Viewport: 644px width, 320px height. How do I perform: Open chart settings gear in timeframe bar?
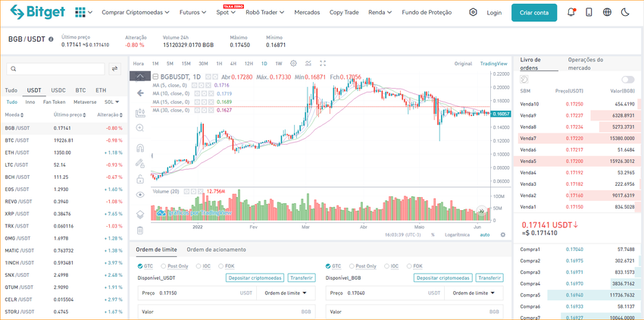(293, 64)
